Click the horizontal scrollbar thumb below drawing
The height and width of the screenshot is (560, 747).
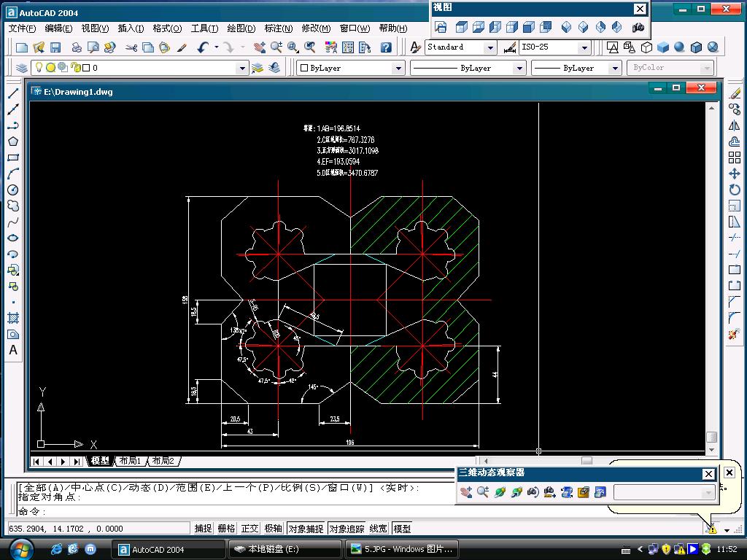click(587, 461)
